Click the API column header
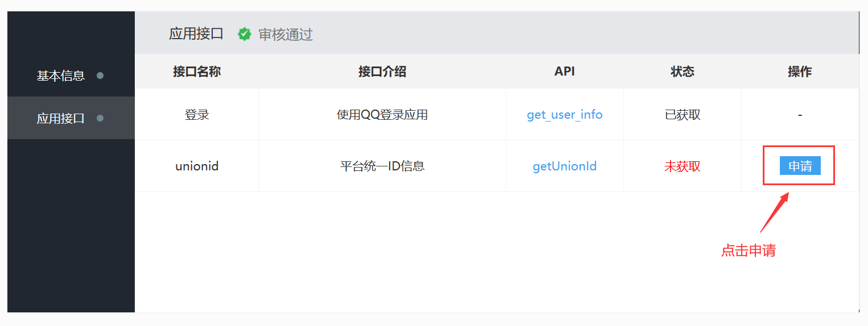868x326 pixels. point(564,72)
